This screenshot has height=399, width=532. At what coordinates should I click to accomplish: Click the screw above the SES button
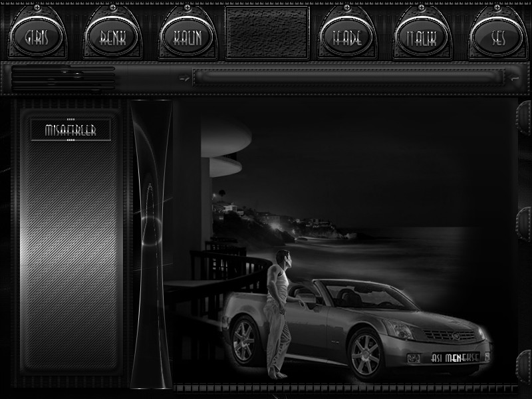(x=497, y=9)
